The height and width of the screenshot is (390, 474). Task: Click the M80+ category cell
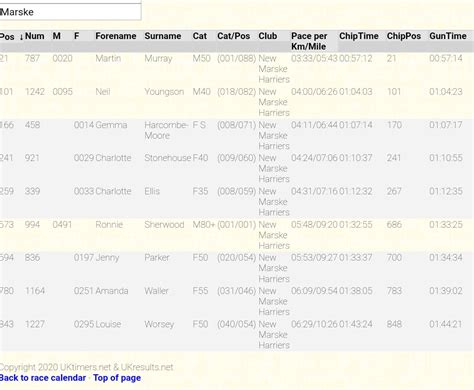coord(204,225)
